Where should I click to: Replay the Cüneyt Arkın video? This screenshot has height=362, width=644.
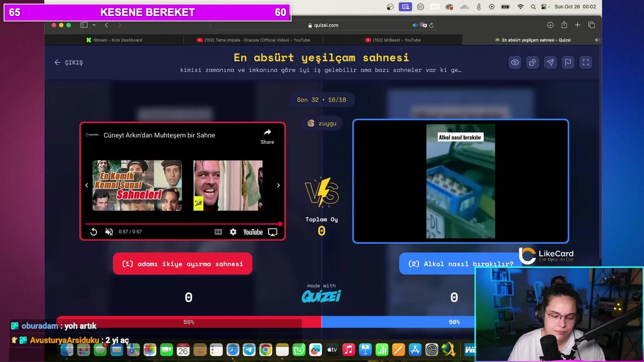point(94,232)
